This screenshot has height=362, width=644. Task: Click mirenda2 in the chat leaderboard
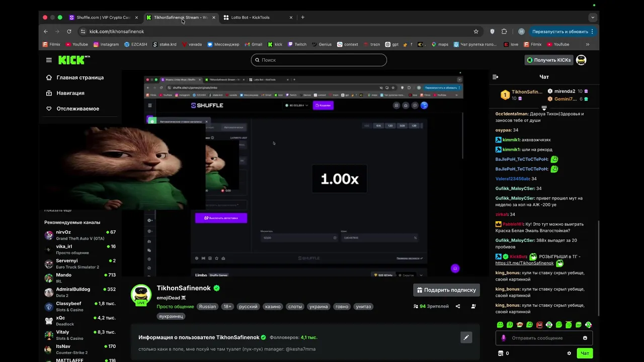pyautogui.click(x=565, y=92)
